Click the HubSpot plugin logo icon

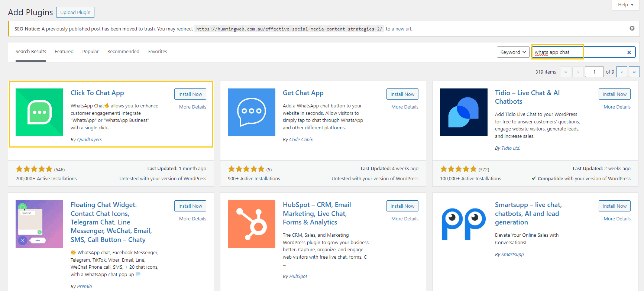[x=252, y=224]
